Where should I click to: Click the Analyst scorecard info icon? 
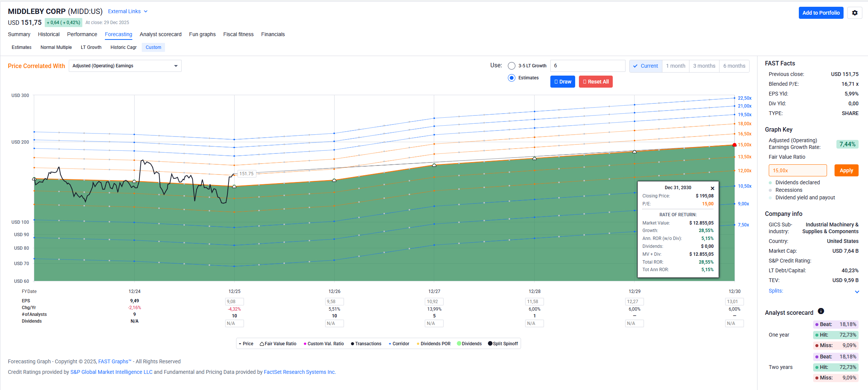click(x=821, y=311)
